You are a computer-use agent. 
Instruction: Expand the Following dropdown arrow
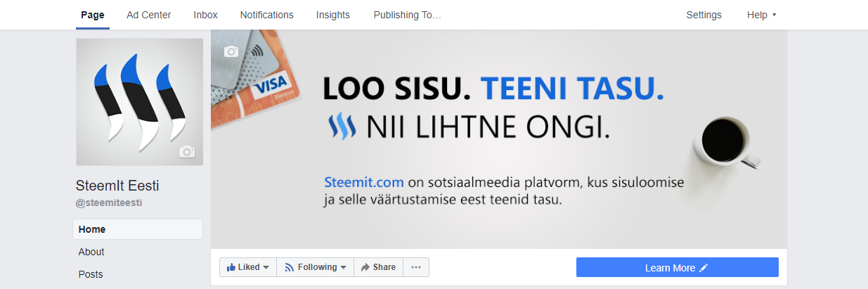343,268
